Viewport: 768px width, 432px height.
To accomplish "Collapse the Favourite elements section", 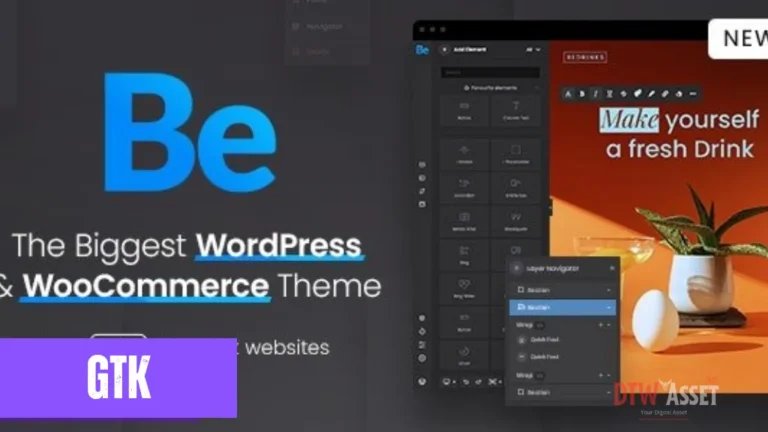I will pyautogui.click(x=537, y=88).
